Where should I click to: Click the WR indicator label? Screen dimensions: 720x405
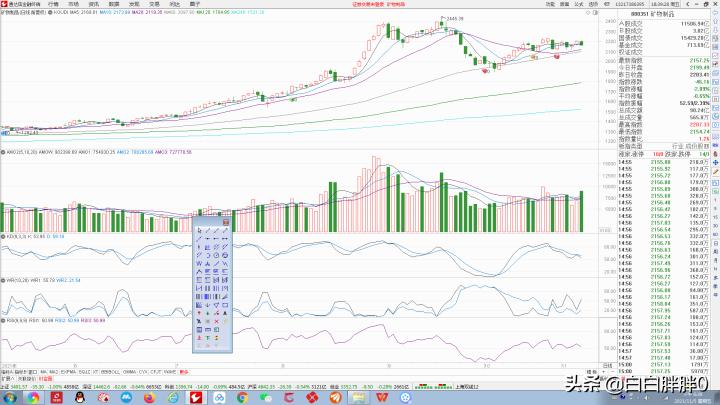click(17, 280)
